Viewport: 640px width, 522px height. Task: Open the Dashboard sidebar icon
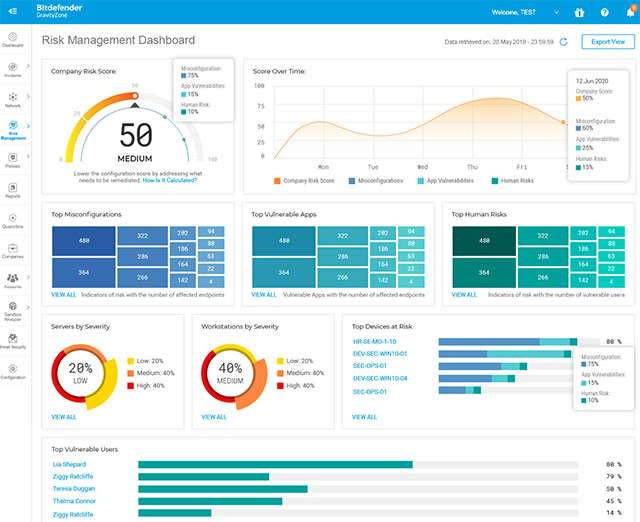coord(12,39)
